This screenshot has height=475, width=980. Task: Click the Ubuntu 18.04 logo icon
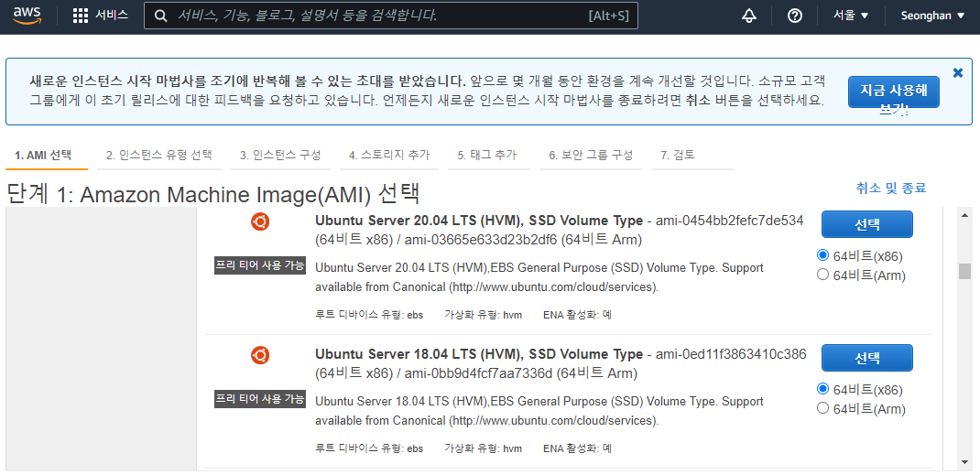tap(260, 355)
